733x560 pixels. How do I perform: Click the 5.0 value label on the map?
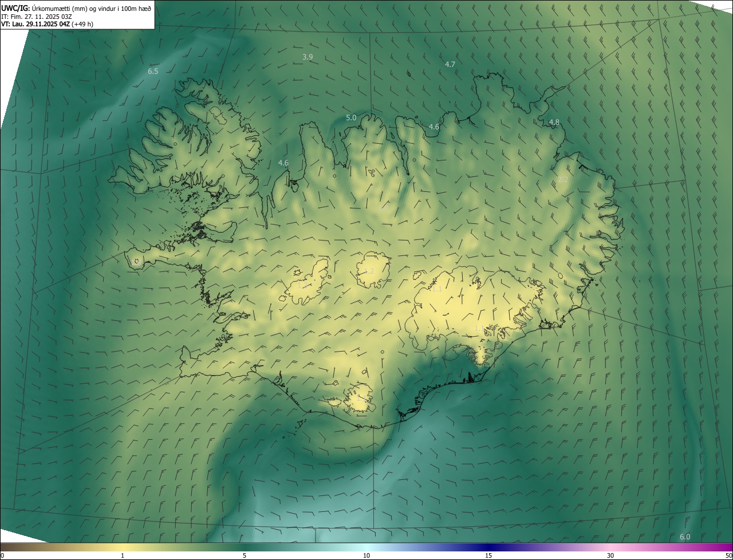pyautogui.click(x=351, y=117)
